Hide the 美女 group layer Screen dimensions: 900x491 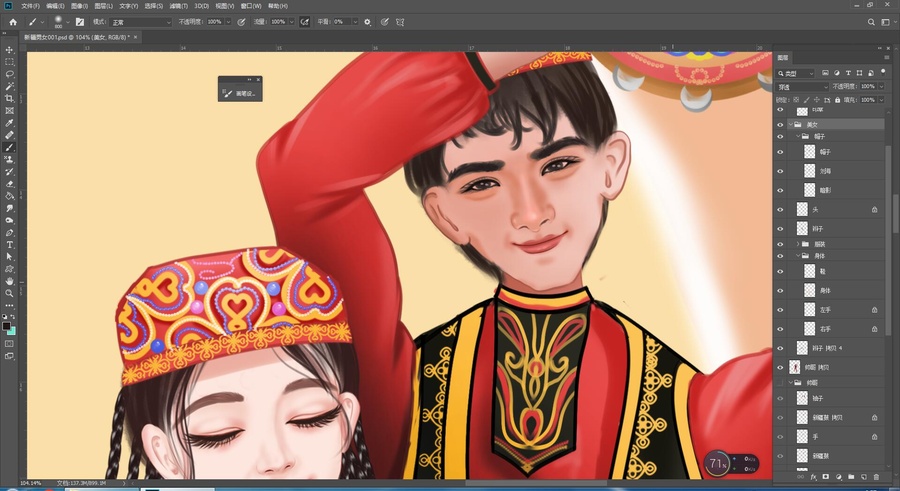[x=780, y=124]
